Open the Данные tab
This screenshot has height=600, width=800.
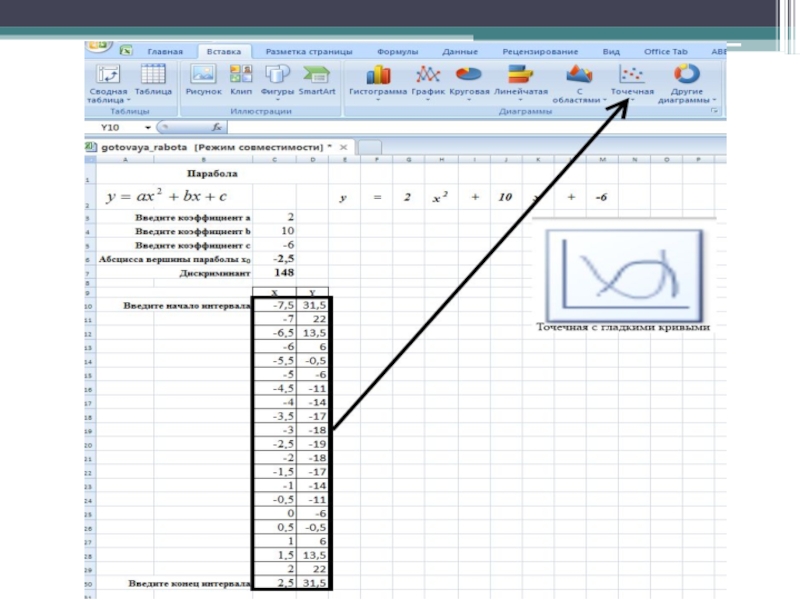pos(460,52)
